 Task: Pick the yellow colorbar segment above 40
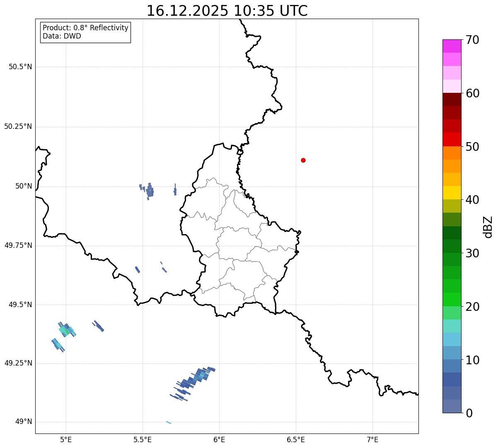[452, 193]
